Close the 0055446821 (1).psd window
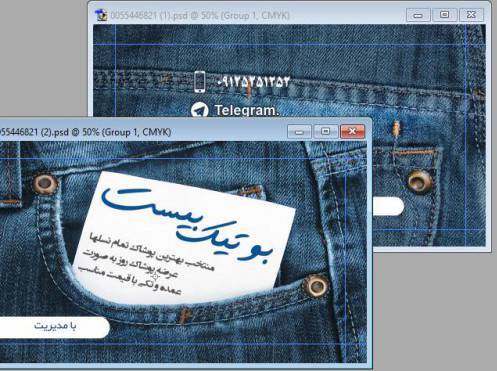The width and height of the screenshot is (497, 371). coord(471,15)
